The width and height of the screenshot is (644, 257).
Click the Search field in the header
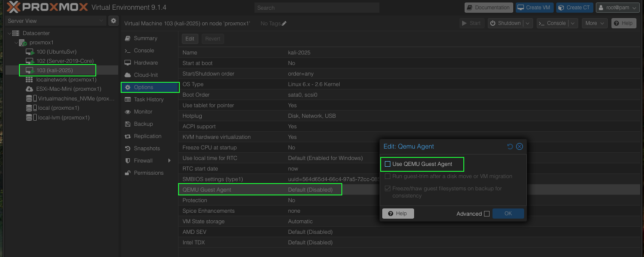317,8
